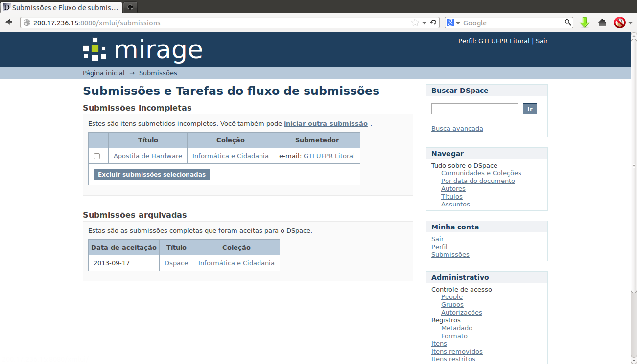Open the URL history dropdown arrow
The width and height of the screenshot is (637, 364).
point(425,23)
